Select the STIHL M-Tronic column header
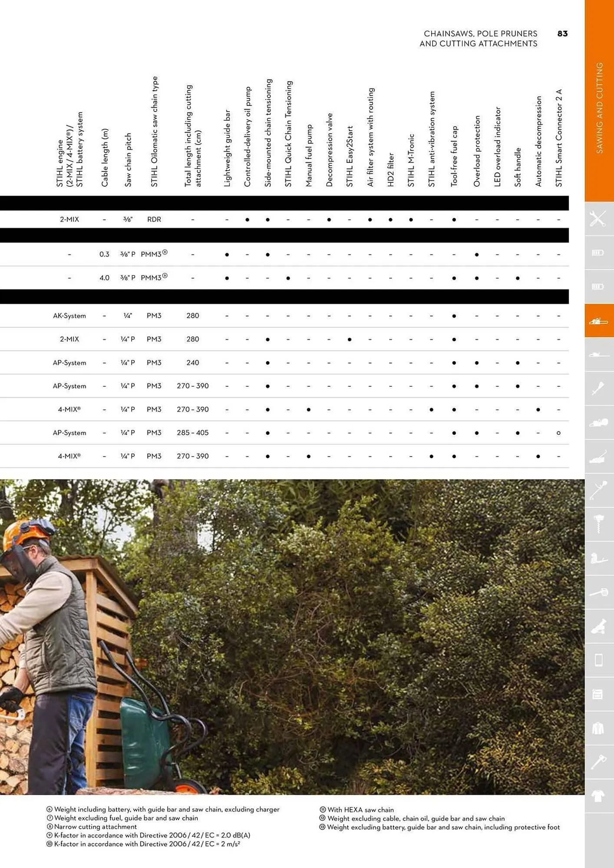This screenshot has width=614, height=868. pyautogui.click(x=411, y=161)
